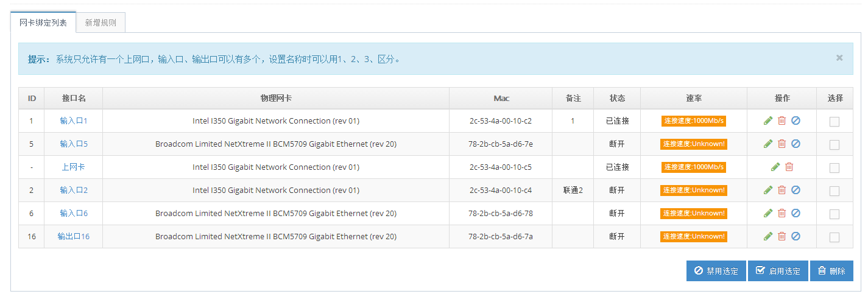Open the 输入口6 interface name link
This screenshot has height=294, width=868.
click(x=74, y=213)
